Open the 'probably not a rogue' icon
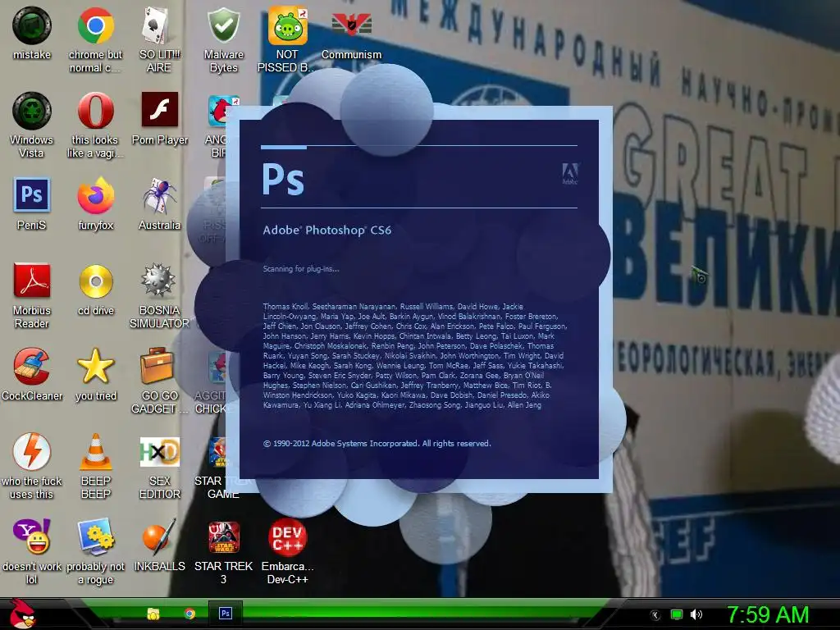 [x=95, y=536]
